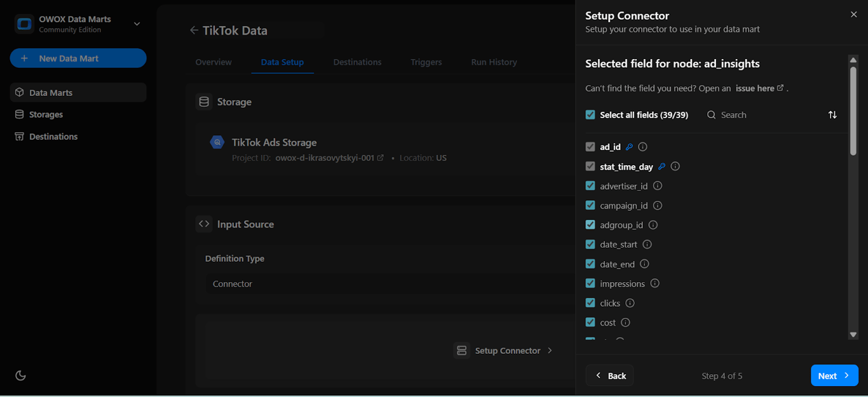Click the Storage database icon

[x=204, y=102]
